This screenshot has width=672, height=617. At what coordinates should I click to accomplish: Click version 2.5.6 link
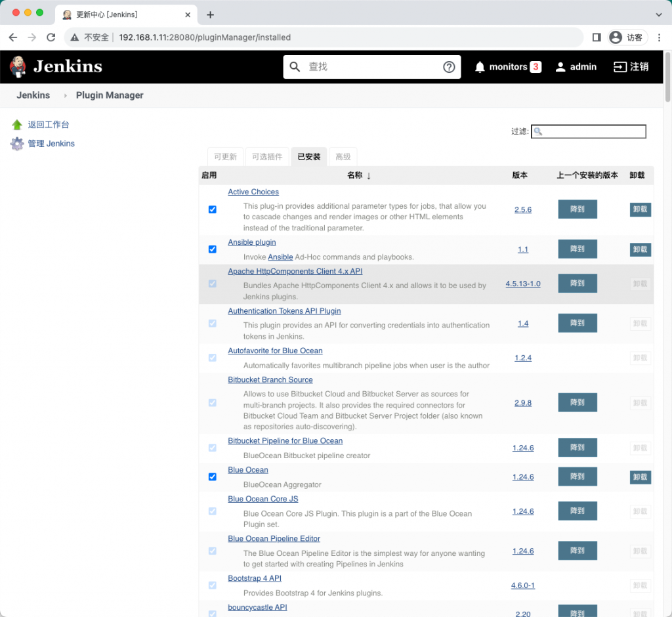[523, 209]
